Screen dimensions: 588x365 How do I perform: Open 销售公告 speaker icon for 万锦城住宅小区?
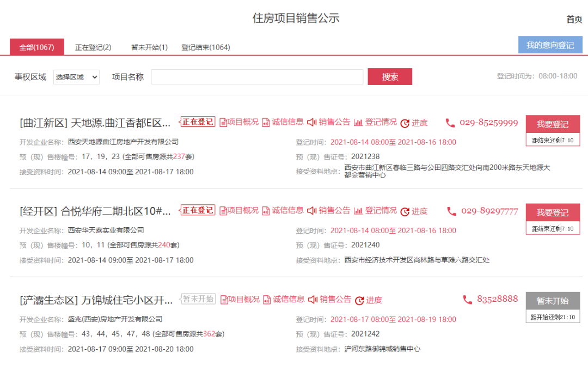(313, 299)
